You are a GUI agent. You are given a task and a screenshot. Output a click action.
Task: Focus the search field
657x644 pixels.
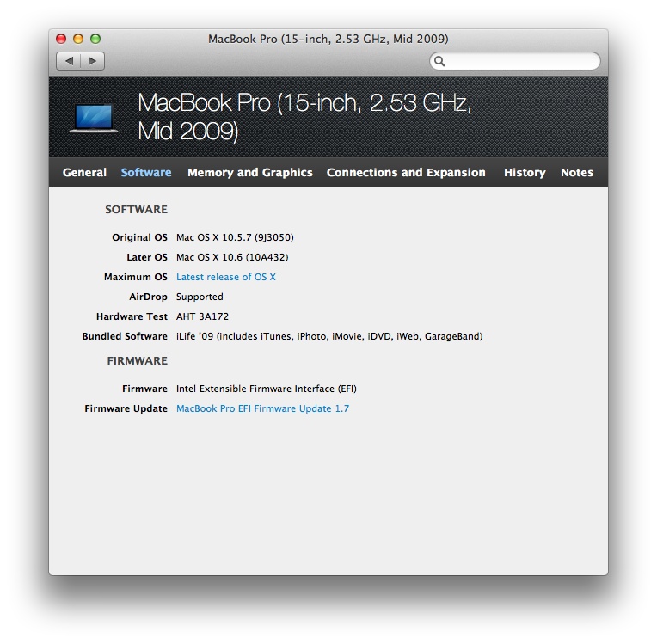[x=515, y=61]
